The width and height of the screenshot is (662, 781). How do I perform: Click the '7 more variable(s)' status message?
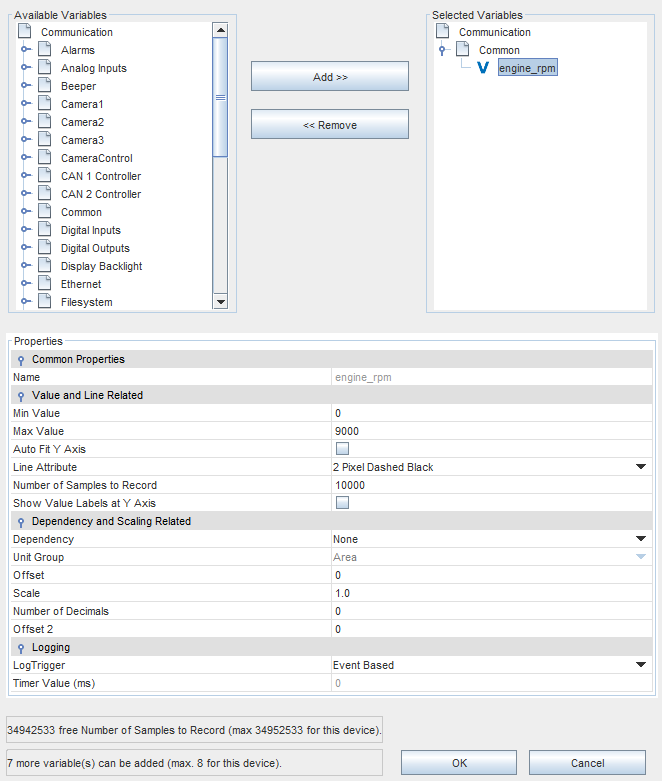pyautogui.click(x=194, y=763)
